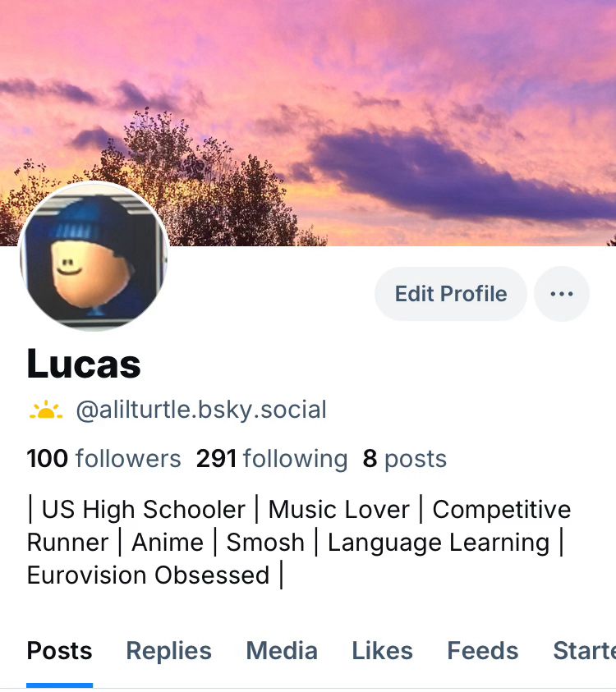
Task: Open the partially visible Starter Packs tab
Action: pyautogui.click(x=584, y=651)
